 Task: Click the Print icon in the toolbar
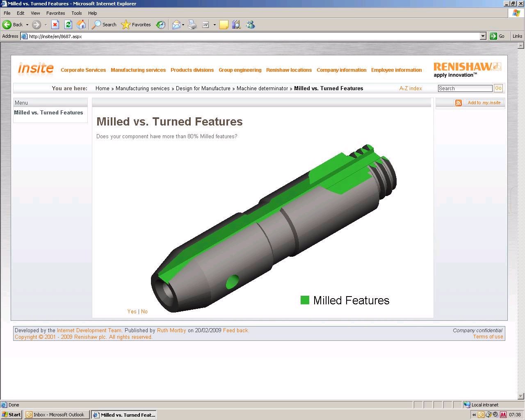click(192, 25)
